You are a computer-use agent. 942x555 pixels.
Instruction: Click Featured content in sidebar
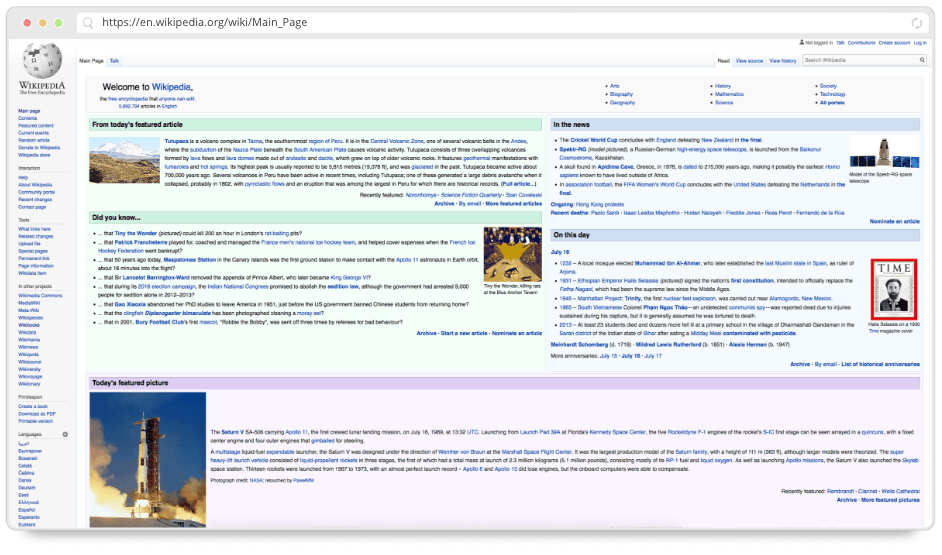pos(35,126)
